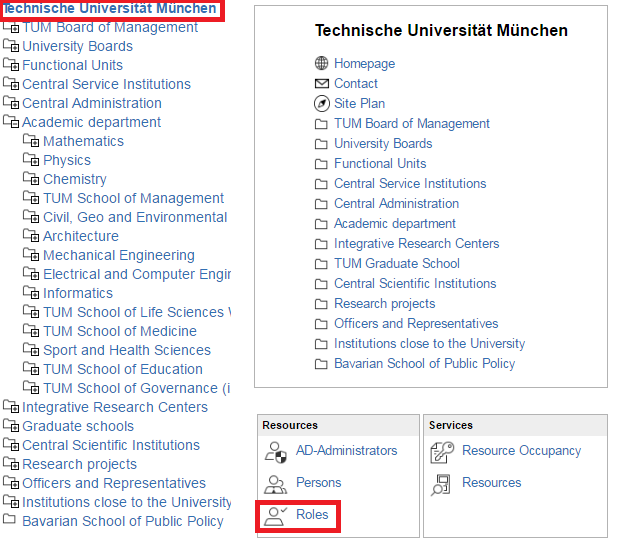The width and height of the screenshot is (617, 546).
Task: Expand the Integrative Research Centers node
Action: pyautogui.click(x=12, y=408)
